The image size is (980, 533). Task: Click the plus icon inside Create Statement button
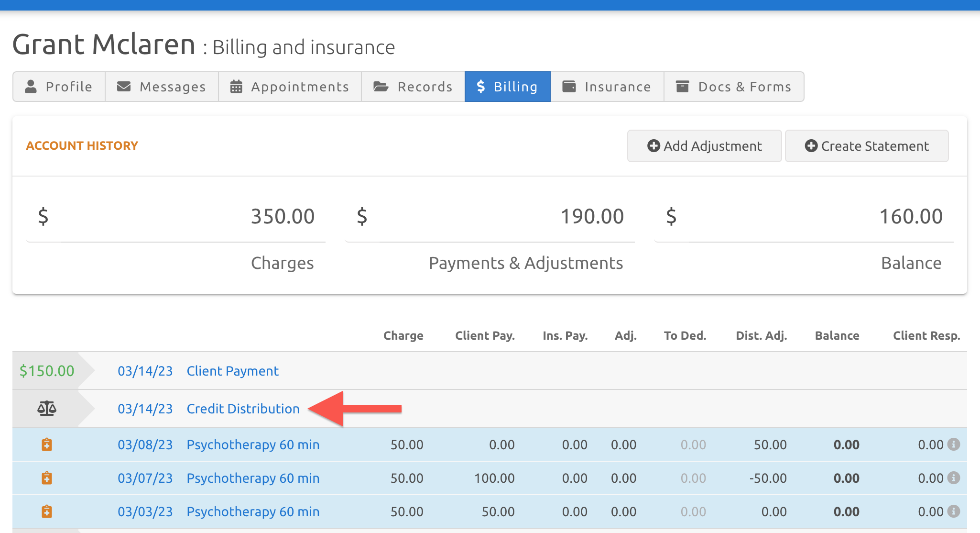[811, 146]
